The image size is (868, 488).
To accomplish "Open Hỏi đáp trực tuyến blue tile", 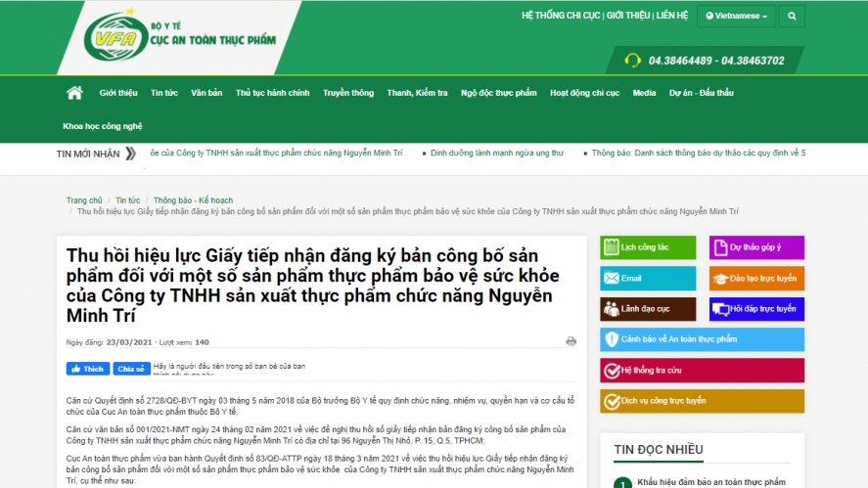I will click(756, 309).
